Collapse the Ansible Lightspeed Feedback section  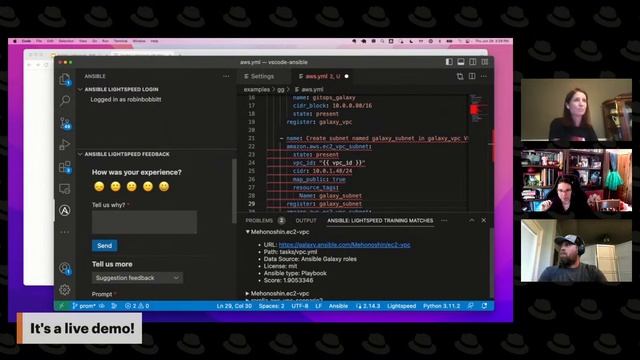(80, 154)
